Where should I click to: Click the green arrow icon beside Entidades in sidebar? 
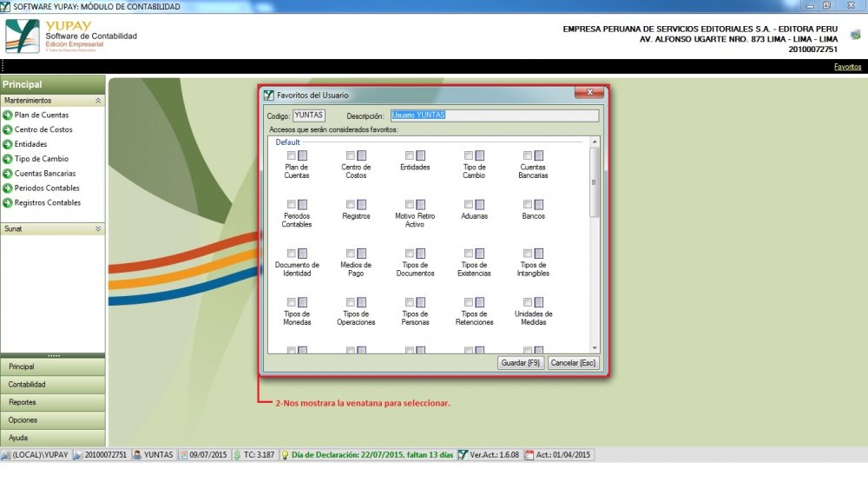(8, 144)
